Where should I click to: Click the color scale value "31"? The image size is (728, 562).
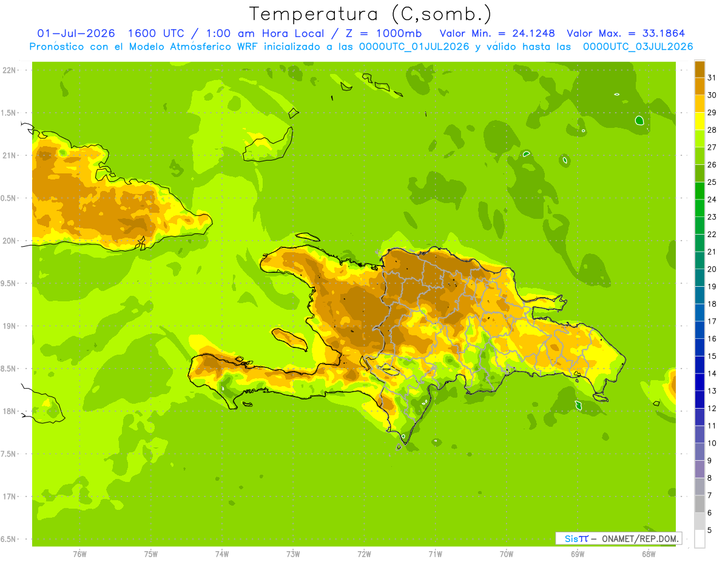[x=712, y=78]
